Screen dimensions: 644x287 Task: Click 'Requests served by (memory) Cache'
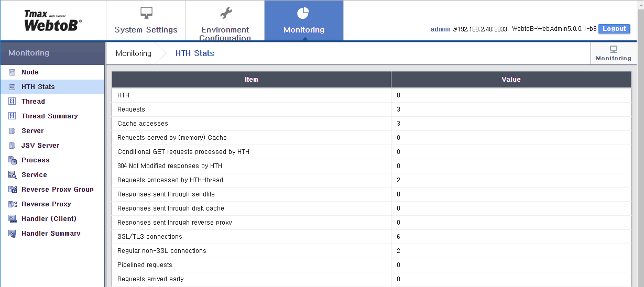172,138
